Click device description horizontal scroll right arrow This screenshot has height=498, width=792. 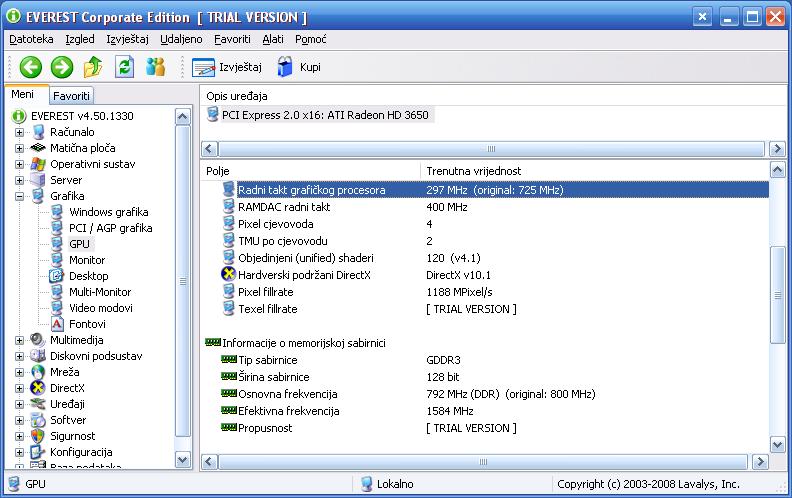[x=777, y=148]
